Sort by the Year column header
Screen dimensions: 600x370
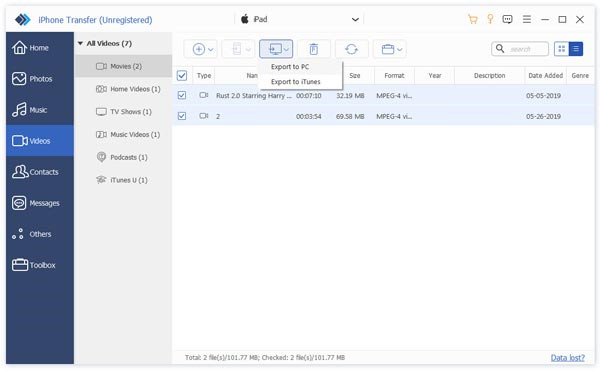pyautogui.click(x=435, y=76)
